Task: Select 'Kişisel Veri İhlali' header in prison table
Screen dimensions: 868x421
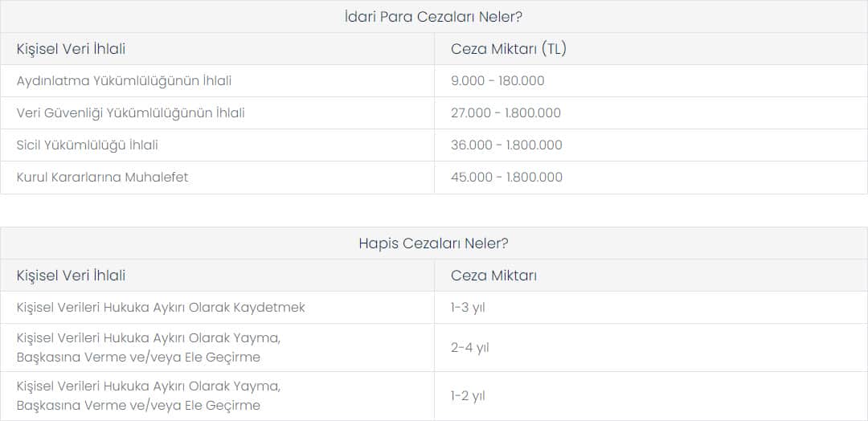Action: pos(71,276)
